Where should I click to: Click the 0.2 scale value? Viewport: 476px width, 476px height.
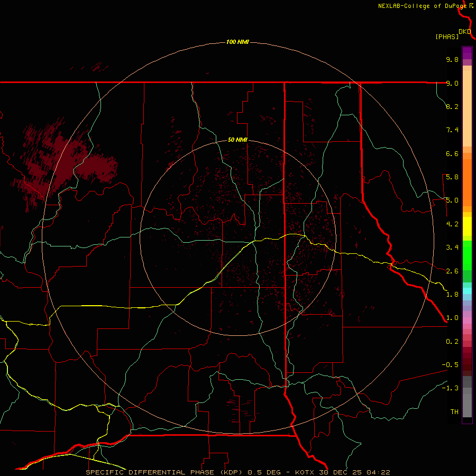click(x=452, y=342)
